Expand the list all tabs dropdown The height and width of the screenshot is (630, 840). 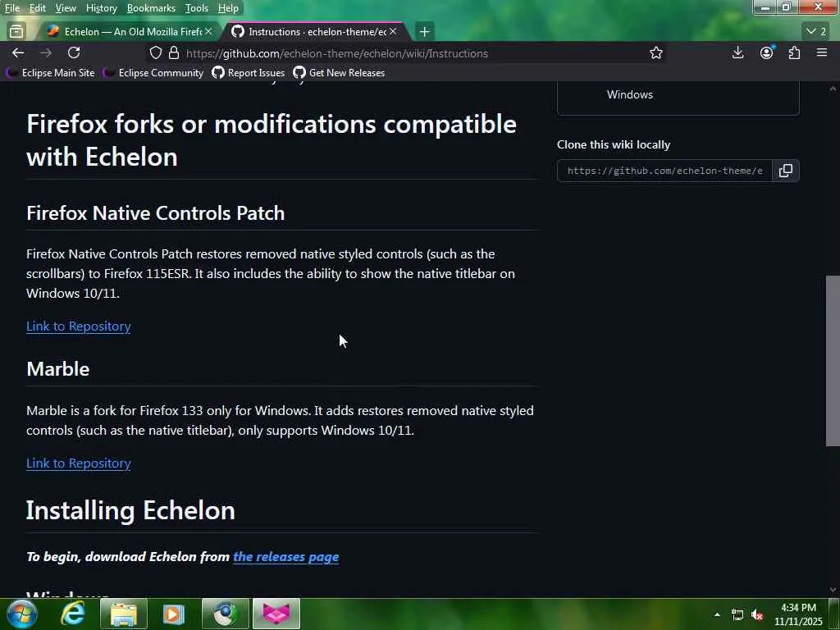pos(816,32)
